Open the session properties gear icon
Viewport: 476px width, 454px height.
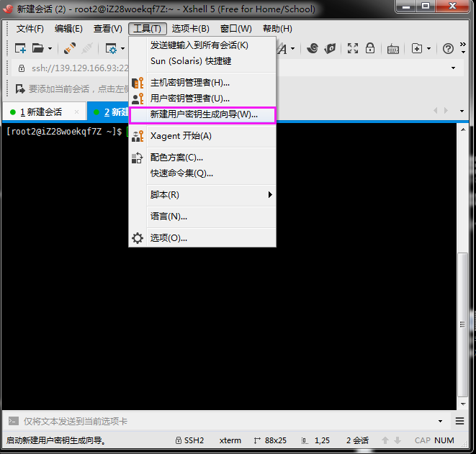click(111, 48)
